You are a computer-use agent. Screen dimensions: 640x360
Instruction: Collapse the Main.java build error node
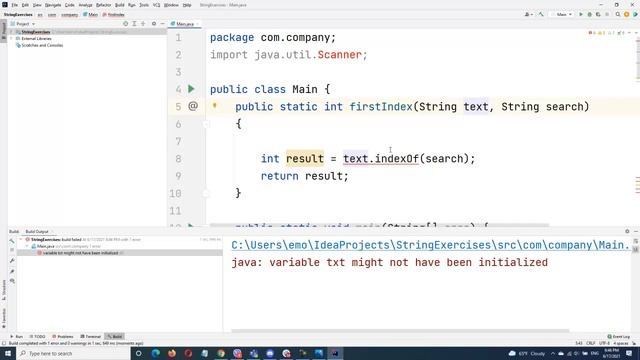point(27,246)
